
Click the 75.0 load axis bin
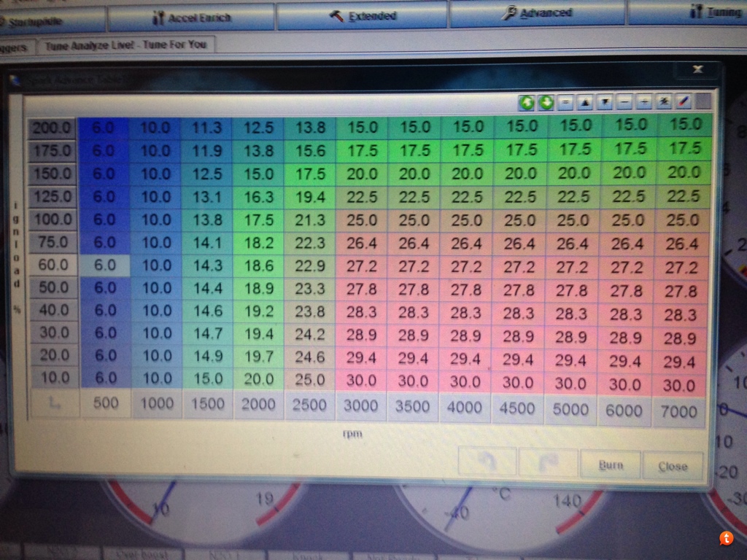click(x=53, y=242)
